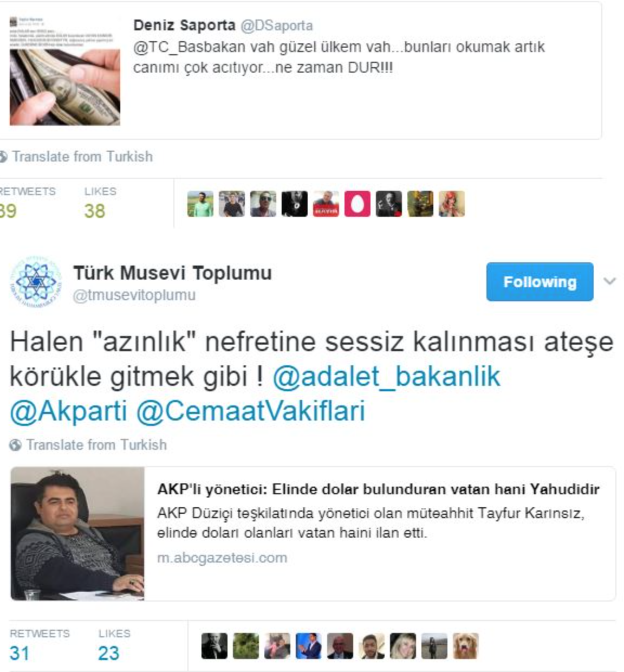Open the AKP'li yönetici article headline

click(378, 489)
